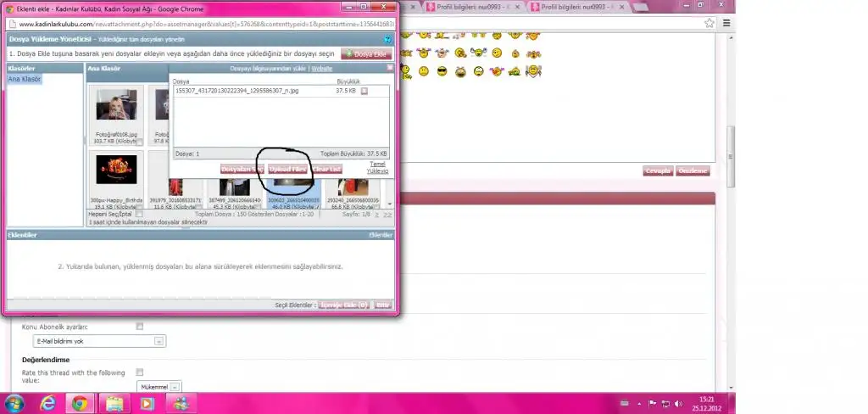
Task: Remove the 155307 jpg file from the list
Action: coord(364,91)
